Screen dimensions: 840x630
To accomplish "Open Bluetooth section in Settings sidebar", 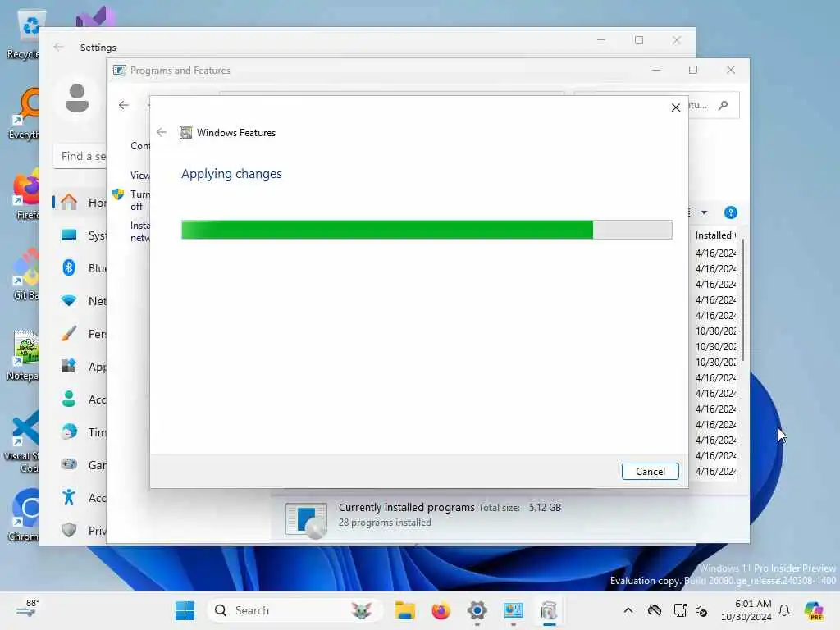I will (x=80, y=268).
